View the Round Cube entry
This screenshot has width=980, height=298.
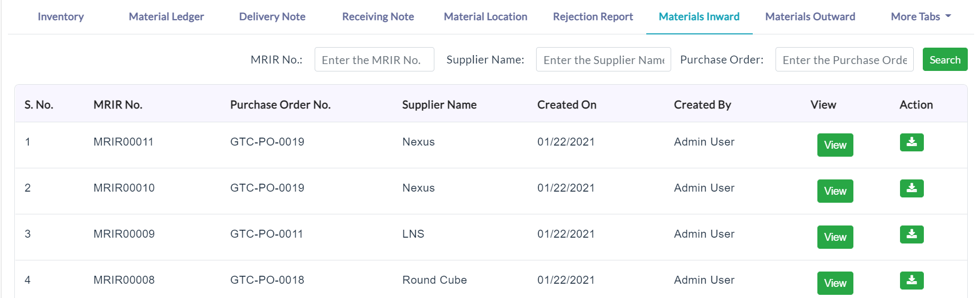(x=835, y=283)
